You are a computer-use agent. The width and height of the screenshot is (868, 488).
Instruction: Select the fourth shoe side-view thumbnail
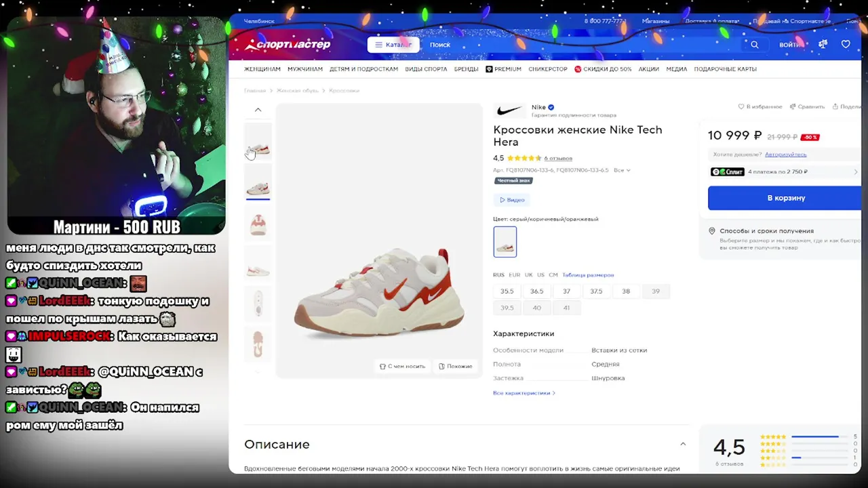(x=258, y=264)
